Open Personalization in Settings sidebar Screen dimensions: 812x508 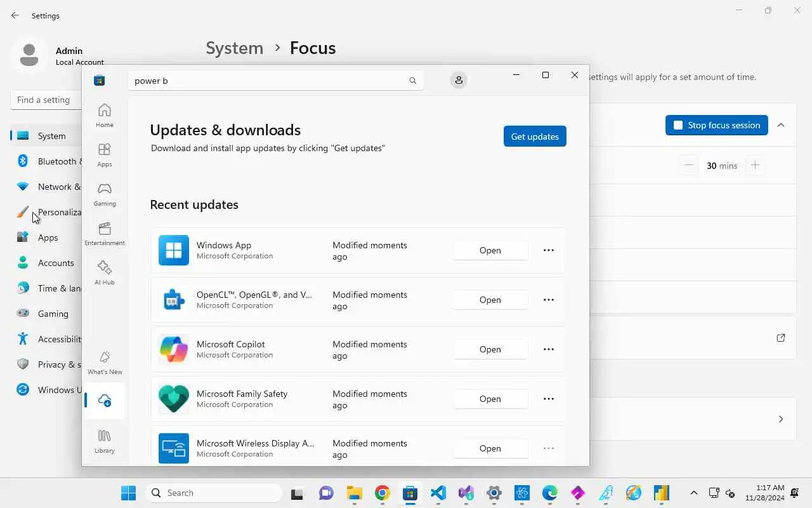click(x=47, y=212)
